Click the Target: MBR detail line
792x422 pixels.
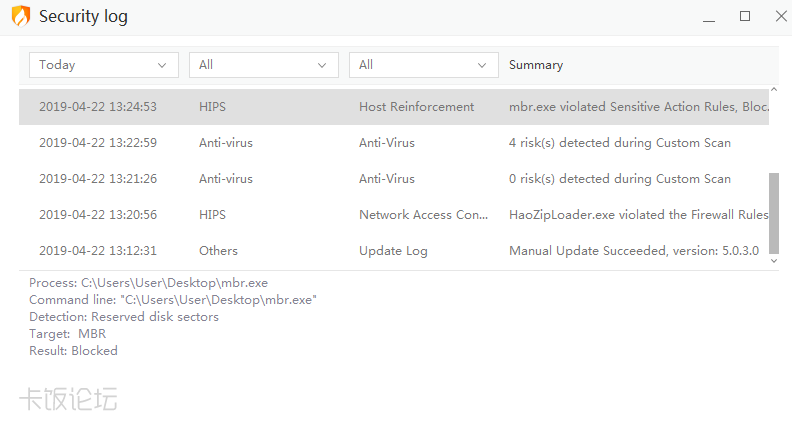(x=68, y=334)
